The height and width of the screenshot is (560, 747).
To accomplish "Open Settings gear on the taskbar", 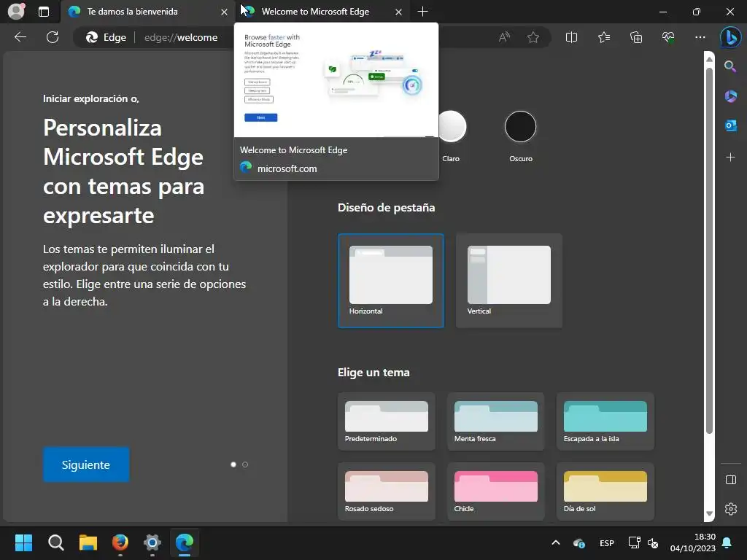I will pyautogui.click(x=152, y=542).
